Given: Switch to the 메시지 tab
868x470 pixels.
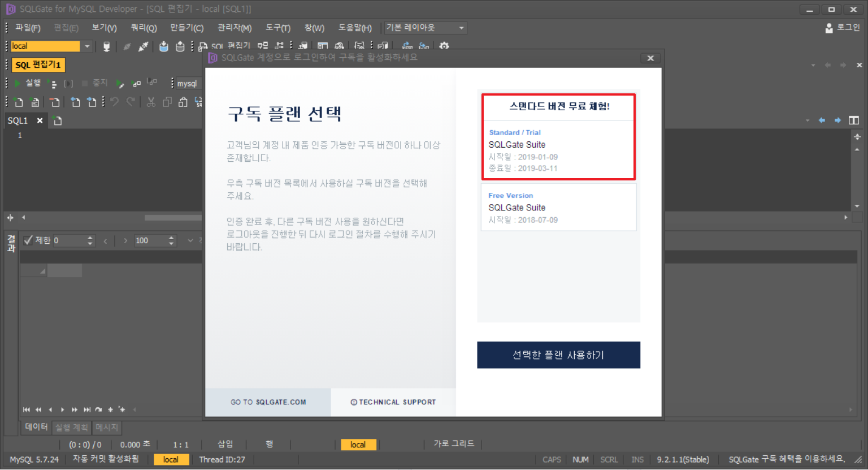Looking at the screenshot, I should 107,428.
